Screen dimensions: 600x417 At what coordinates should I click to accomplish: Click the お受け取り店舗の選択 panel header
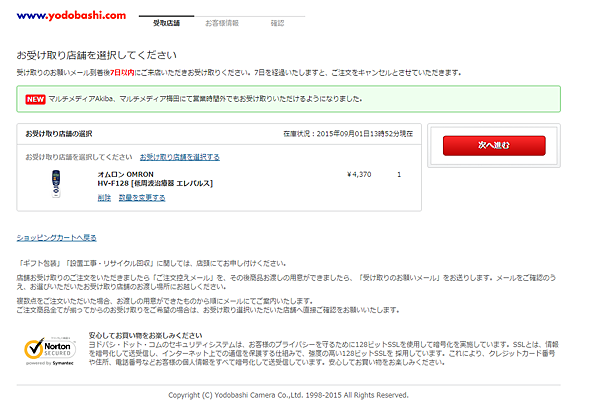(59, 134)
